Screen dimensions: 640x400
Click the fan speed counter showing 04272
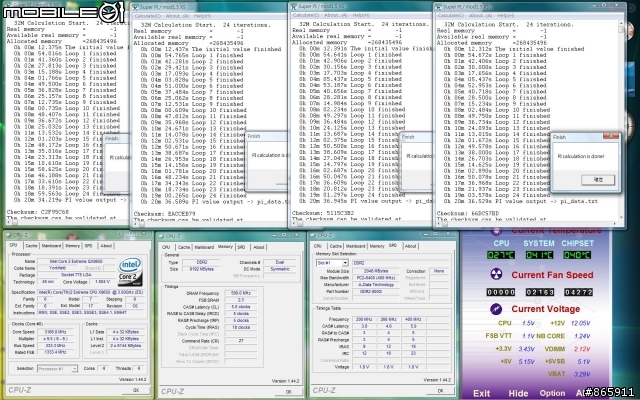(578, 292)
